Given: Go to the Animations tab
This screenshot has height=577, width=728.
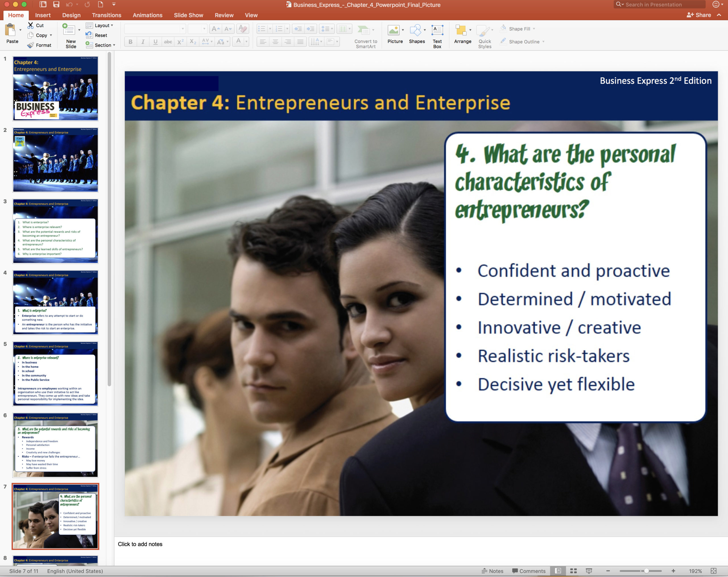Looking at the screenshot, I should coord(147,15).
